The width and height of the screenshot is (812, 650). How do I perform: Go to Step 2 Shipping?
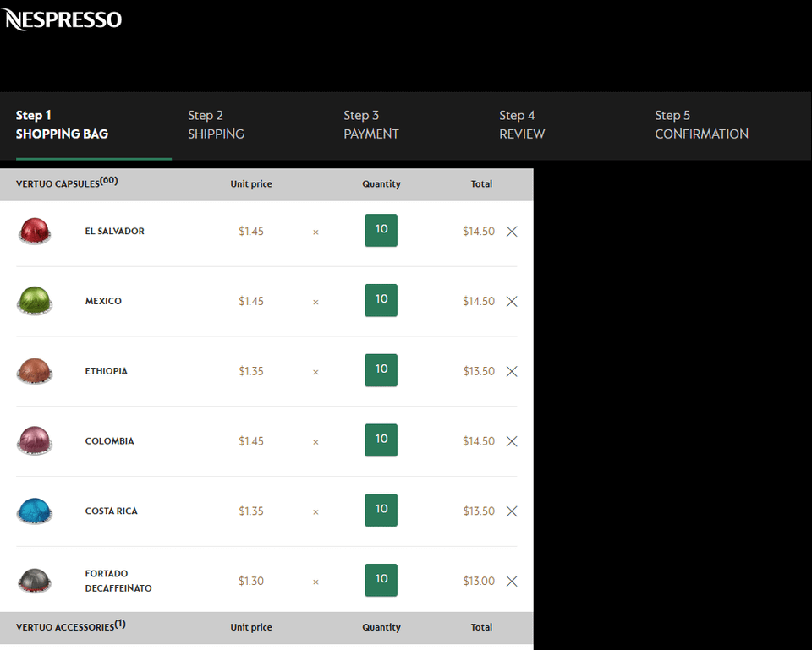[x=216, y=125]
